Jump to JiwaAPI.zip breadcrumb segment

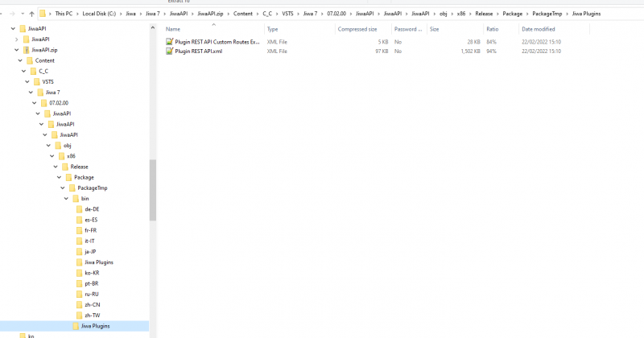pyautogui.click(x=210, y=14)
